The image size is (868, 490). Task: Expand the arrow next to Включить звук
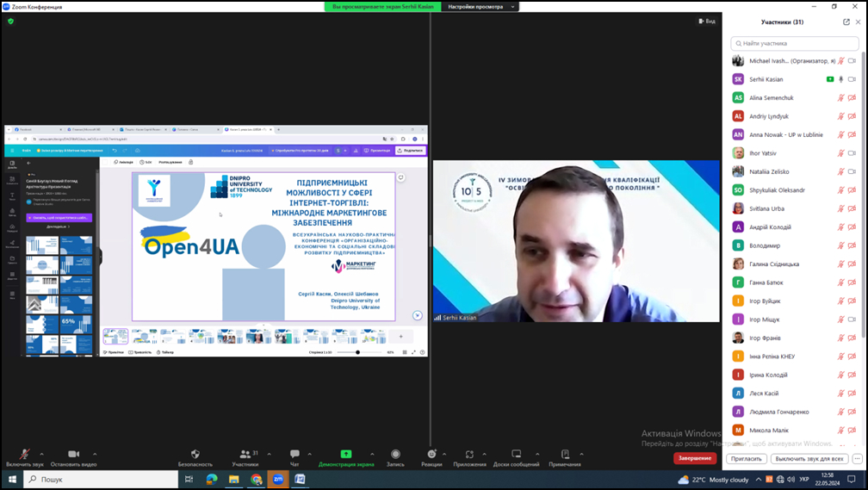pos(42,453)
